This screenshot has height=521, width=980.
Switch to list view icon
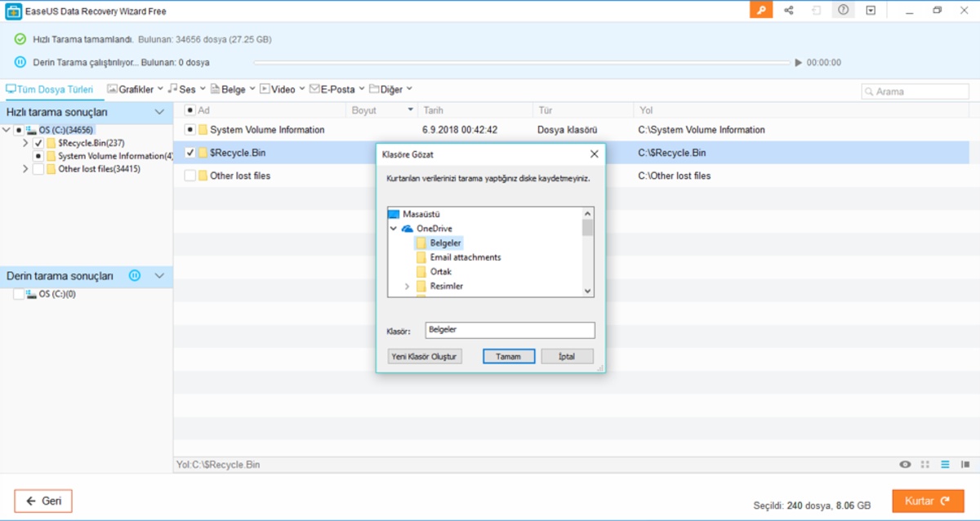[x=945, y=465]
